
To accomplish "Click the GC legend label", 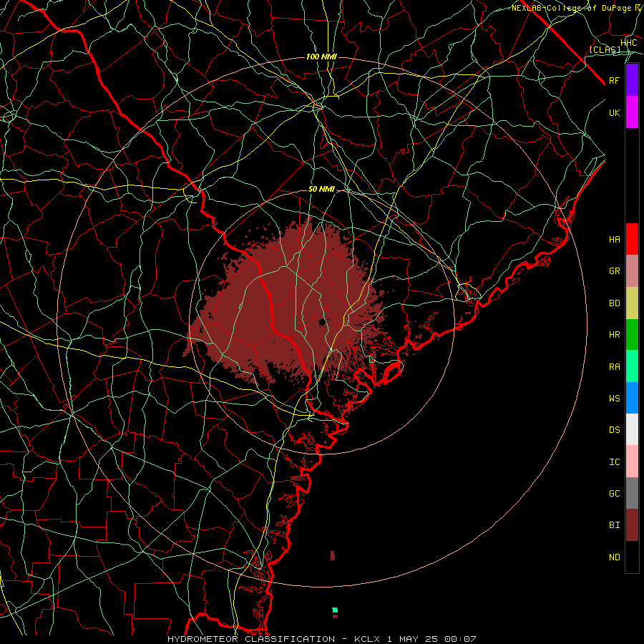I will 614,494.
